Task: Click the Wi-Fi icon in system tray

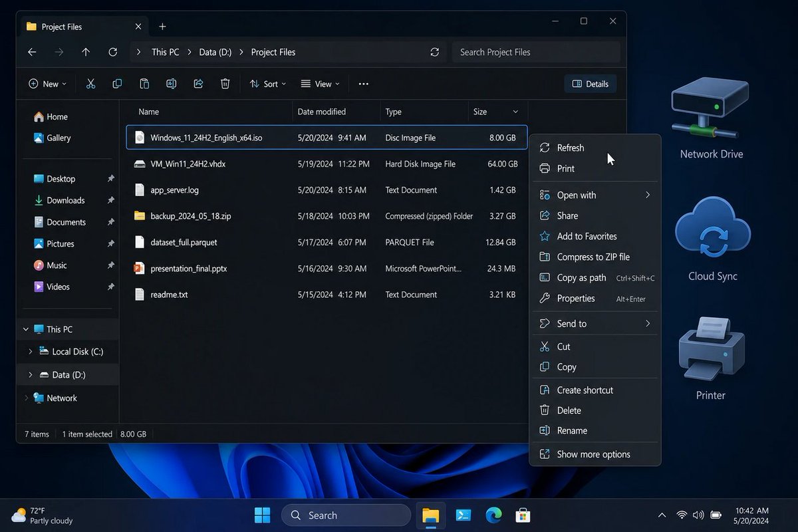Action: tap(682, 515)
